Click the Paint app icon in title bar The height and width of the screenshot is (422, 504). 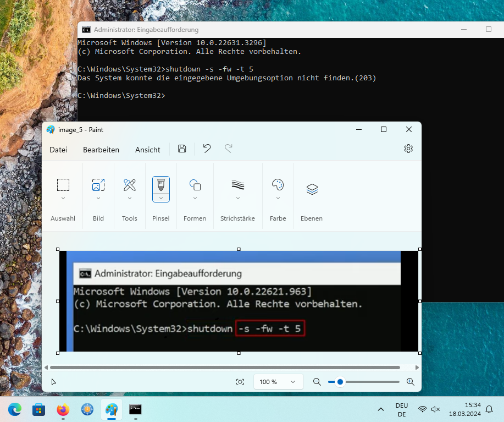click(x=51, y=130)
